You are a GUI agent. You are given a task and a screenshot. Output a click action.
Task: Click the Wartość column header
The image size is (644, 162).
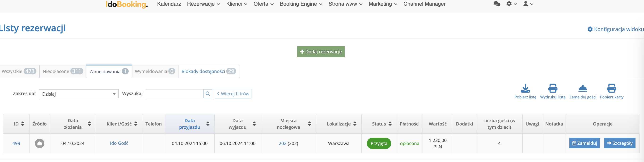437,124
